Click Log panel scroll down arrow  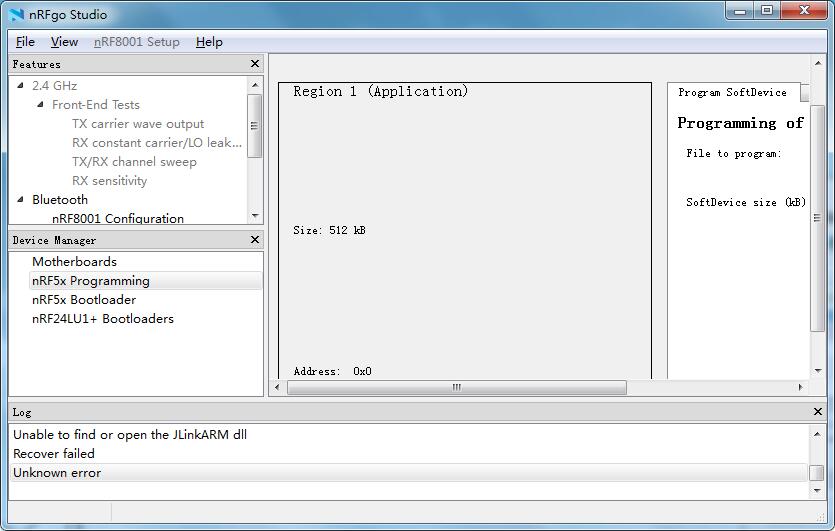(x=817, y=490)
